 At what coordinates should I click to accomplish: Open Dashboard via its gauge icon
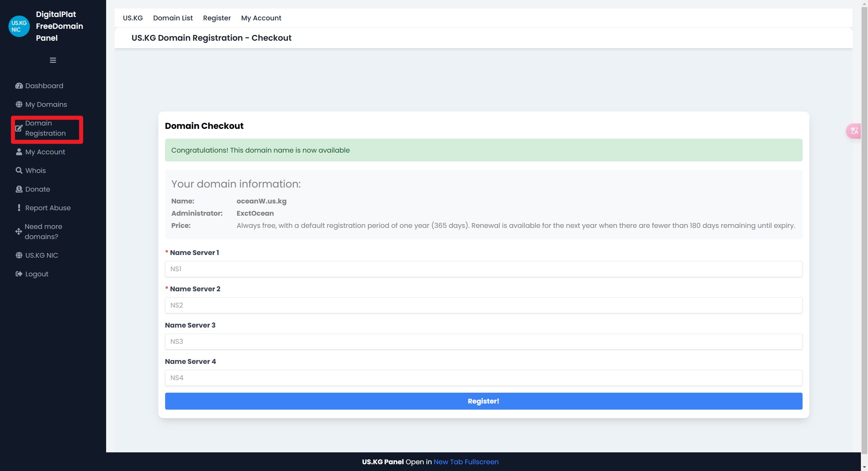pos(19,86)
